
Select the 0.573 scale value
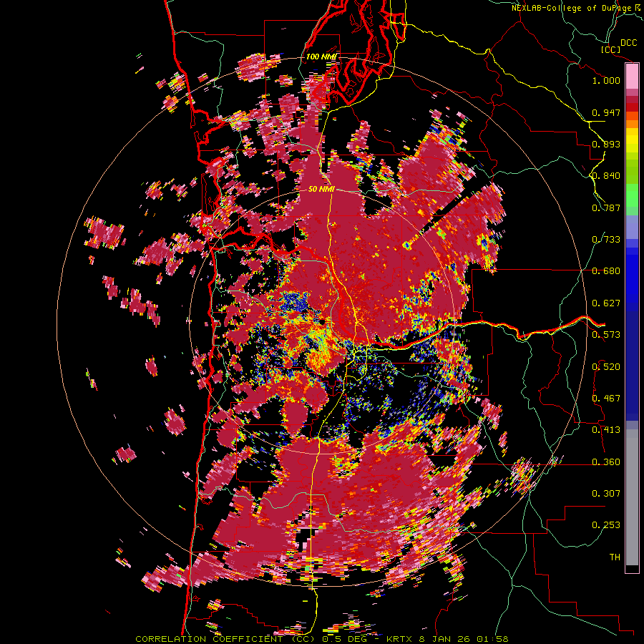606,335
